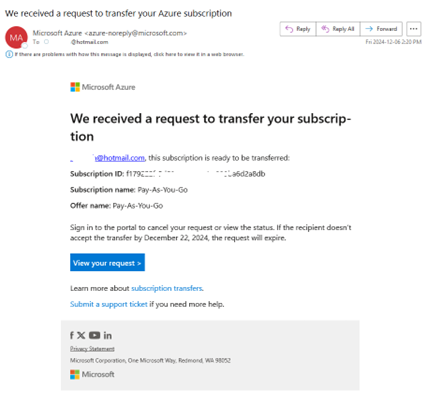Open the YouTube icon in footer

(94, 335)
